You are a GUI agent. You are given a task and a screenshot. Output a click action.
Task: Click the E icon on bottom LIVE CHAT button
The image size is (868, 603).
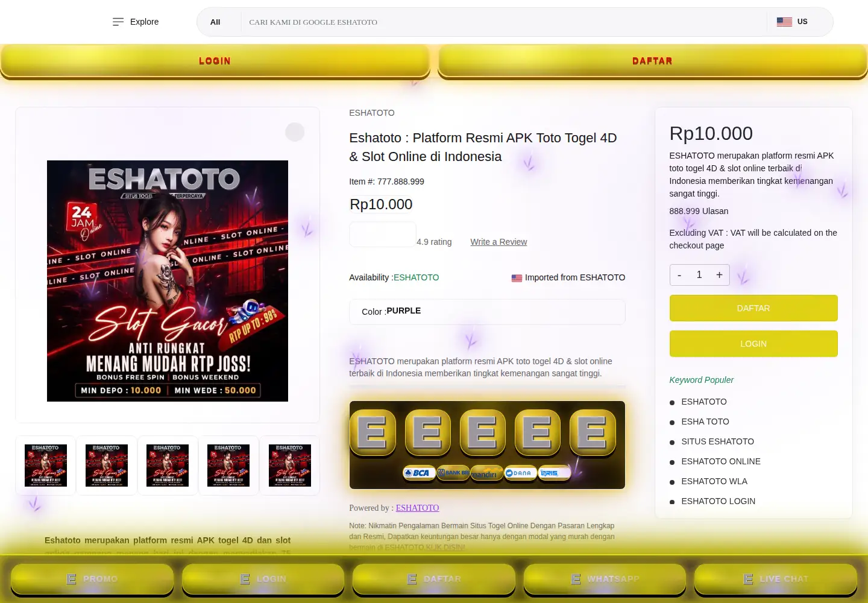[748, 579]
